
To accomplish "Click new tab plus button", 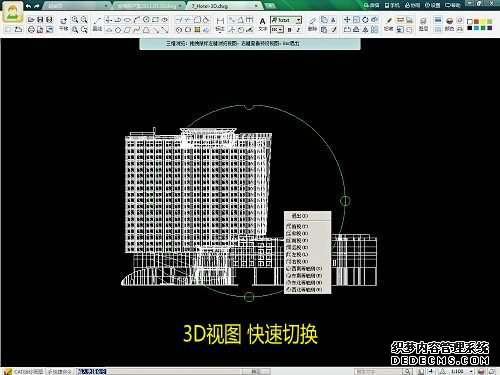I will [270, 6].
